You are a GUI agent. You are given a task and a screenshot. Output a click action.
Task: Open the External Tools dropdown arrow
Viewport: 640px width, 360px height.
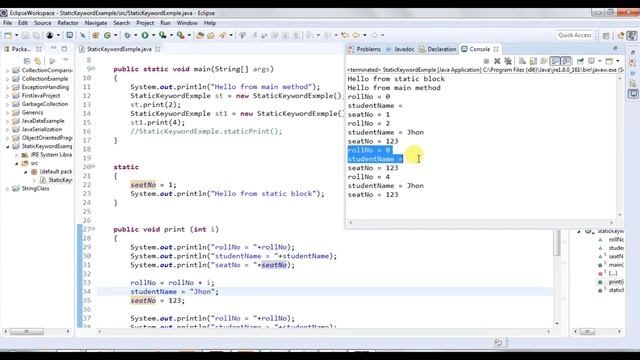point(189,35)
